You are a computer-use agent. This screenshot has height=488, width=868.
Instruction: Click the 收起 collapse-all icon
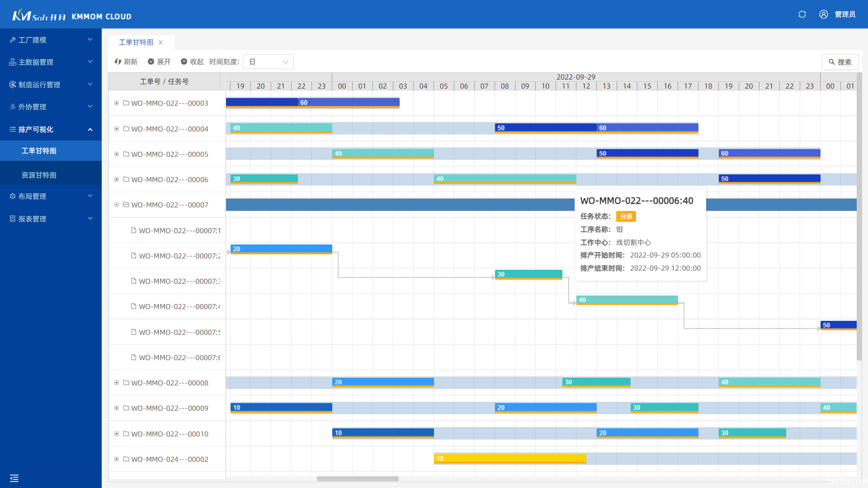[x=184, y=61]
